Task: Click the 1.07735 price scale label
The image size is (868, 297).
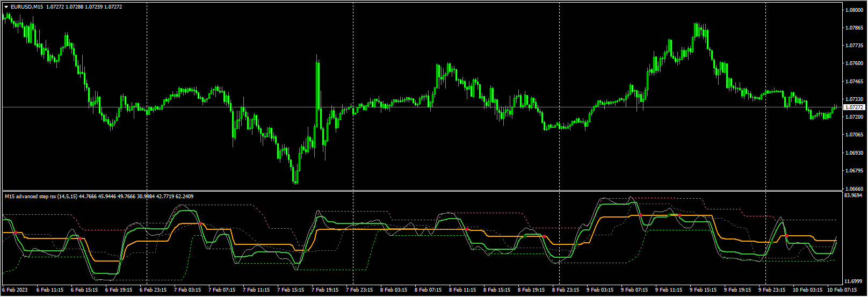Action: click(x=854, y=46)
